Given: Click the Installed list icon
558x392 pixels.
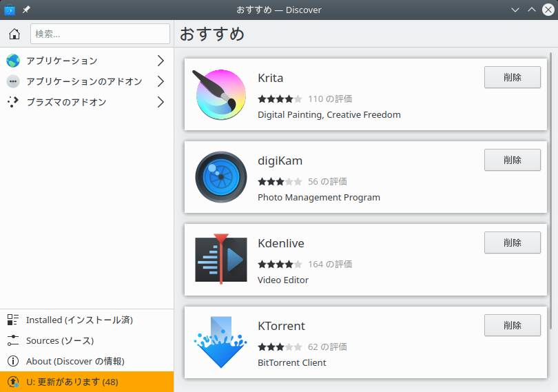Looking at the screenshot, I should click(x=13, y=320).
